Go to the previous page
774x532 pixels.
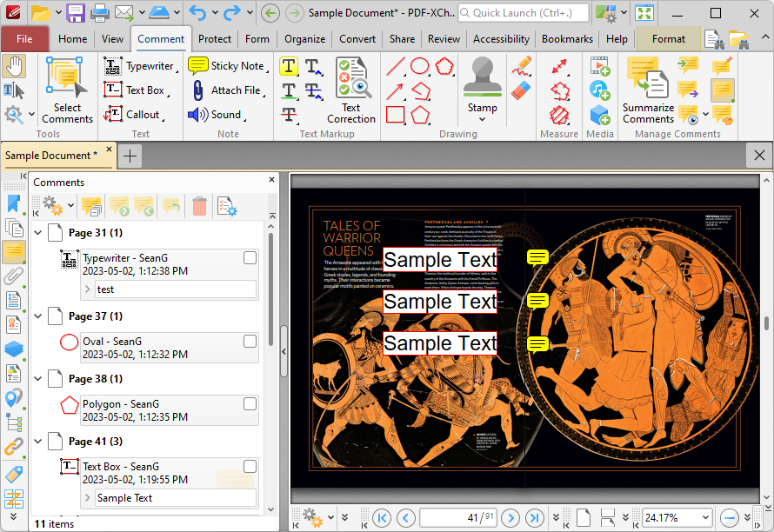point(406,518)
